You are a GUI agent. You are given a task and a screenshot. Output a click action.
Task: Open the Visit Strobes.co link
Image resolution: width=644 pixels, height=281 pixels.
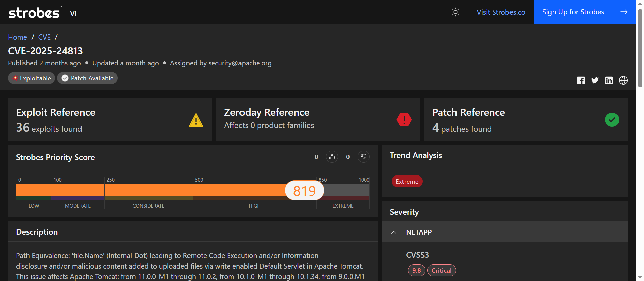[x=501, y=12]
